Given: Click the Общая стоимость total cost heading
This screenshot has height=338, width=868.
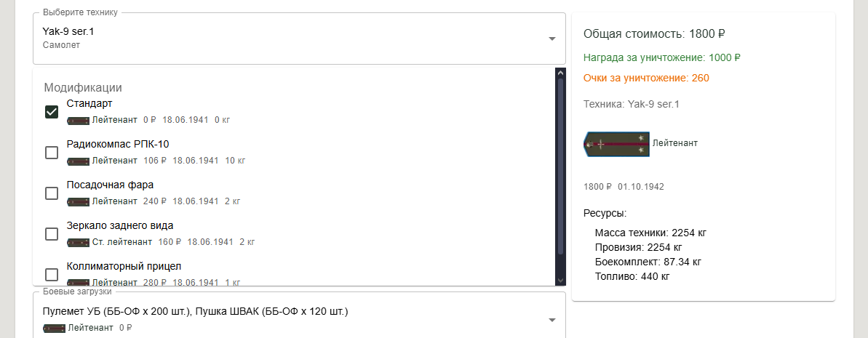Looking at the screenshot, I should (x=655, y=33).
